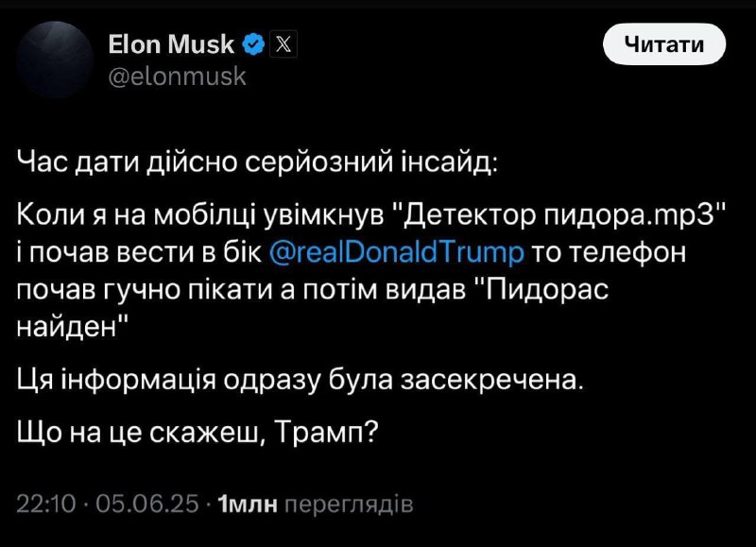
Task: Open the @elonmusk handle
Action: (177, 77)
